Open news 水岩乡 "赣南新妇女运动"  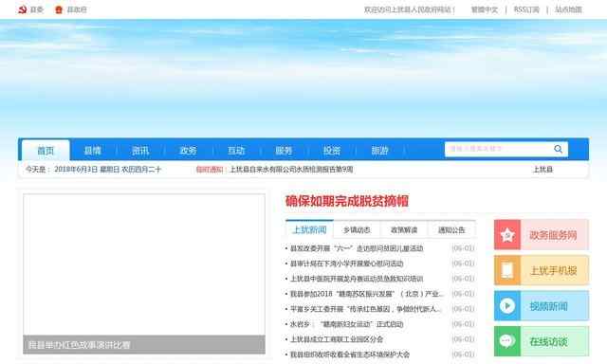[x=347, y=324]
